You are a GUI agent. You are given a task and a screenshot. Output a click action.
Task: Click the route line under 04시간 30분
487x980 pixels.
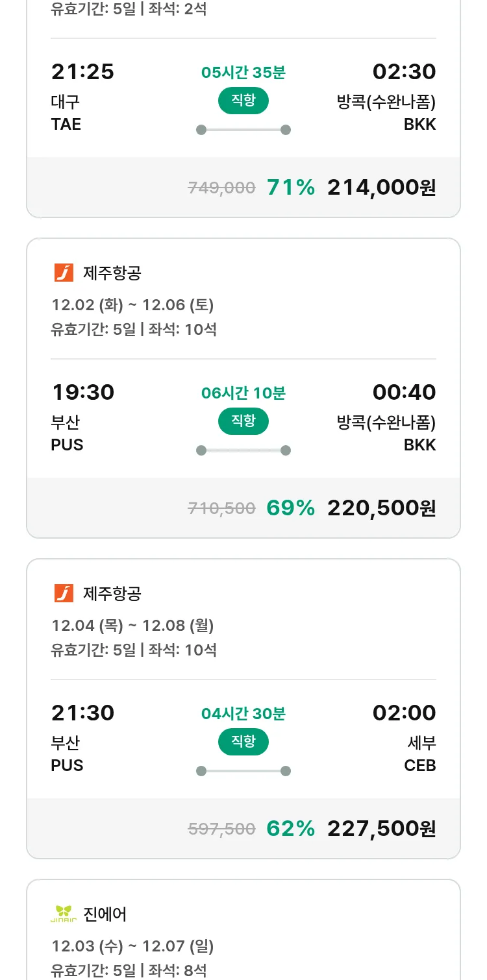tap(243, 771)
